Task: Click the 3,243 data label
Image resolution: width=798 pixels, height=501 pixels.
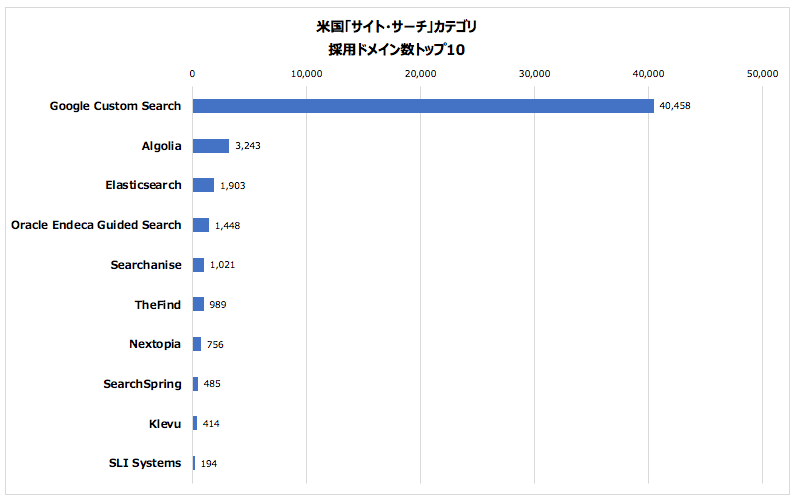Action: 248,146
